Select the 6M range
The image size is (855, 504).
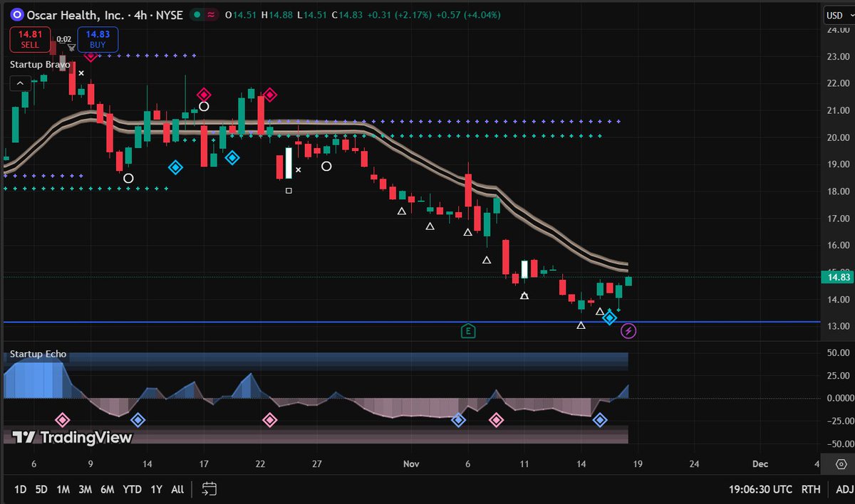[x=107, y=489]
